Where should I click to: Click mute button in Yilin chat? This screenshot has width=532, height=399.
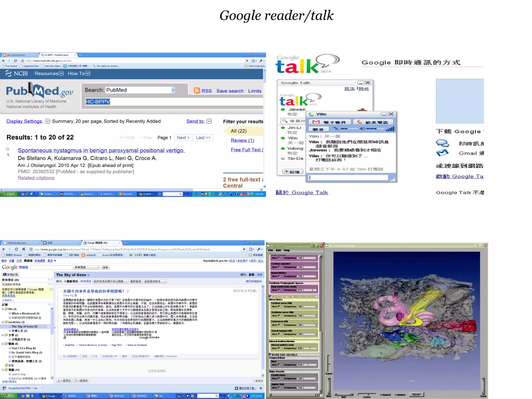[x=319, y=129]
